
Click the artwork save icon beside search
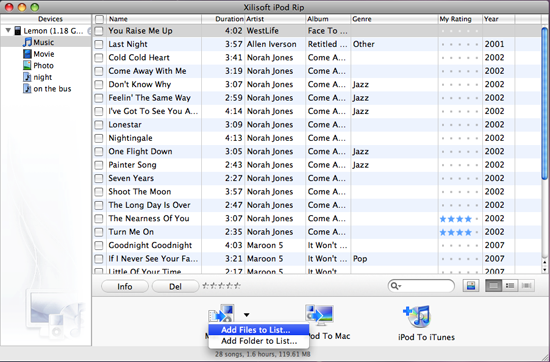tap(471, 286)
